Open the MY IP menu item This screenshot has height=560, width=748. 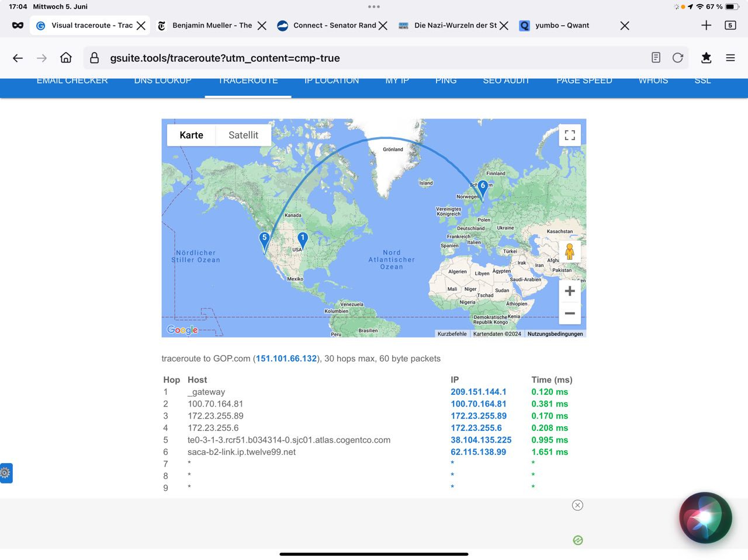(397, 81)
